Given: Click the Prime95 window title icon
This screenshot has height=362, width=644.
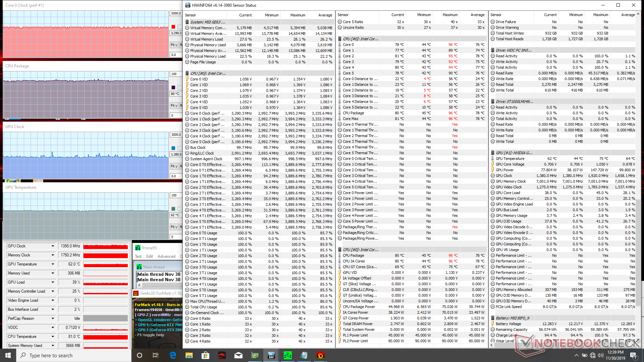Looking at the screenshot, I should 138,248.
